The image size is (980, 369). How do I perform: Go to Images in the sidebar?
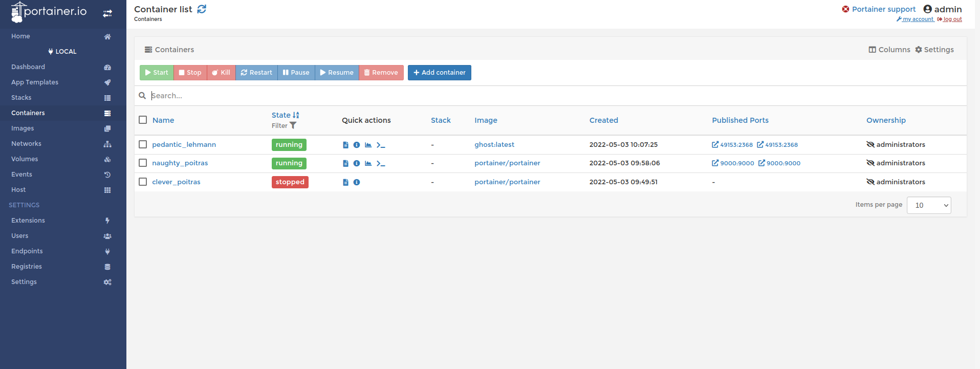click(23, 128)
